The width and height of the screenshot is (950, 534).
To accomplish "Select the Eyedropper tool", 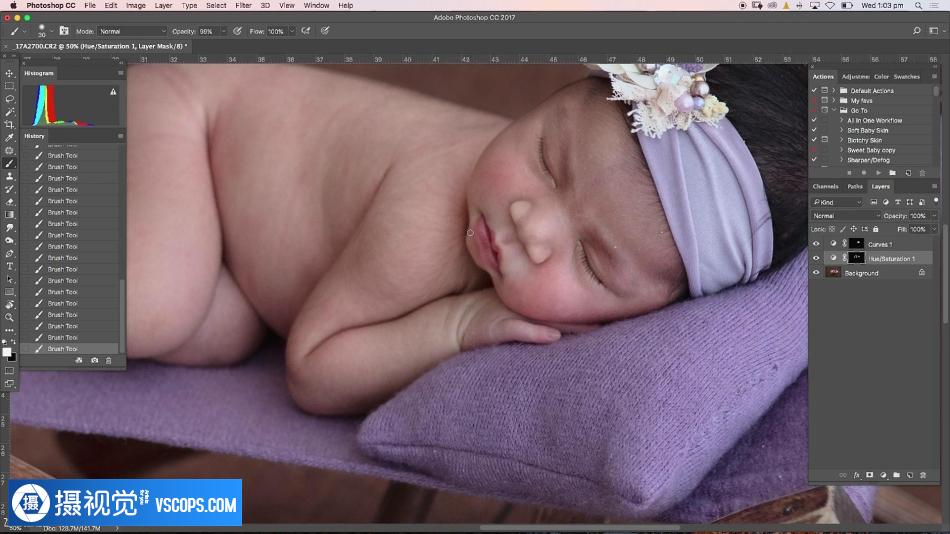I will coord(9,138).
